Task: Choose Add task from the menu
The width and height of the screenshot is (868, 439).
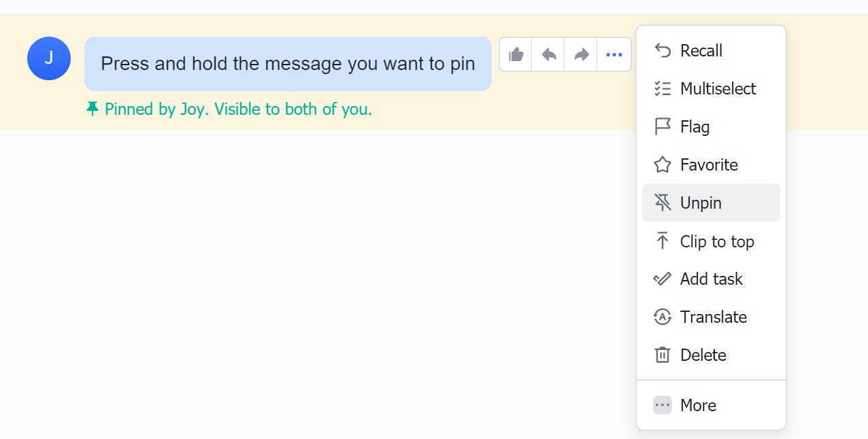Action: [710, 279]
